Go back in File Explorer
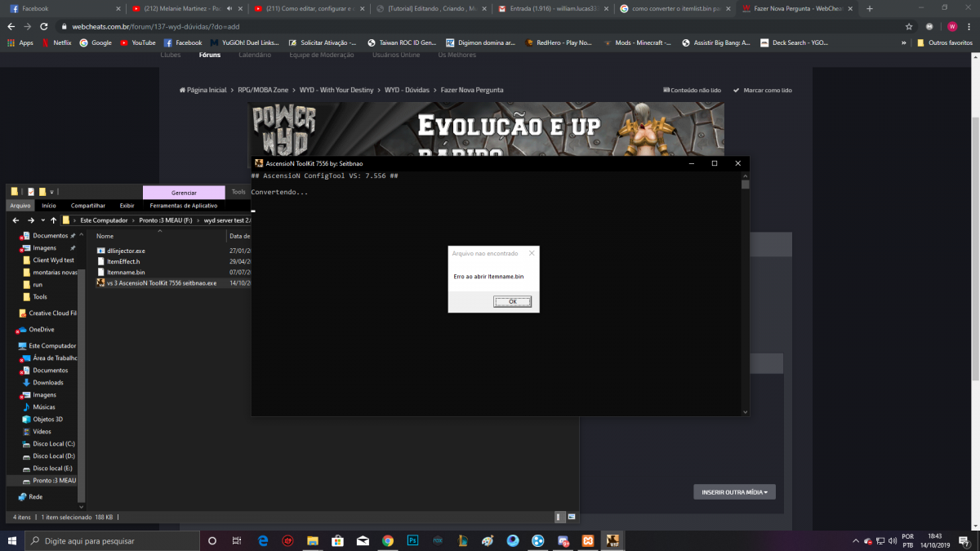The height and width of the screenshot is (551, 980). click(16, 220)
